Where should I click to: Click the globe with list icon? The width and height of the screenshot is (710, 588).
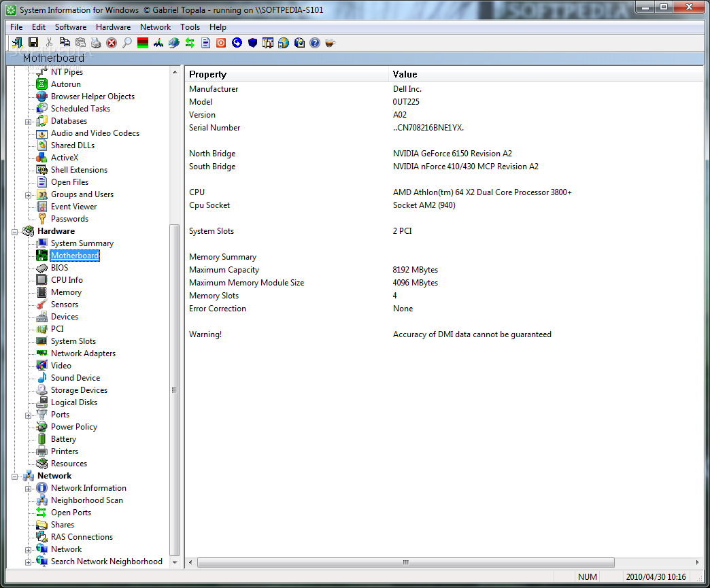(x=284, y=43)
